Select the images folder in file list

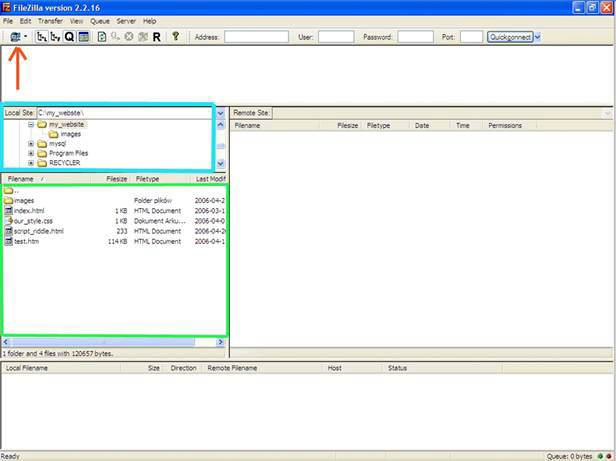tap(24, 200)
